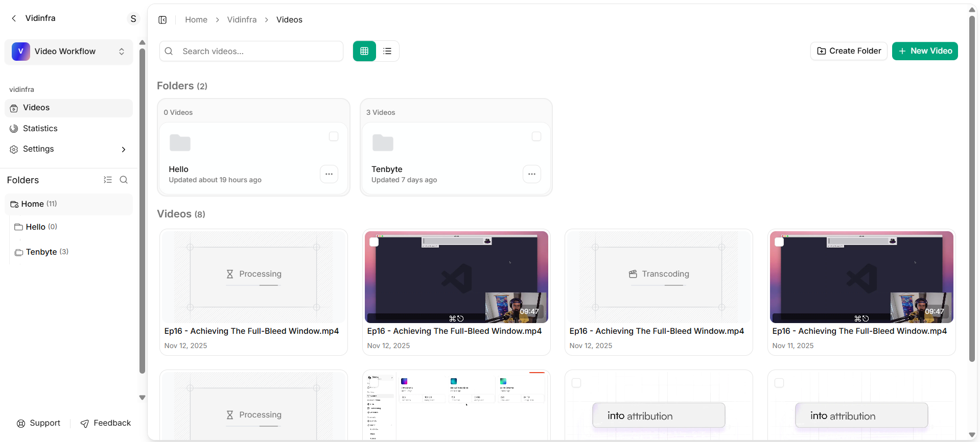
Task: Open Settings in sidebar
Action: click(x=68, y=150)
